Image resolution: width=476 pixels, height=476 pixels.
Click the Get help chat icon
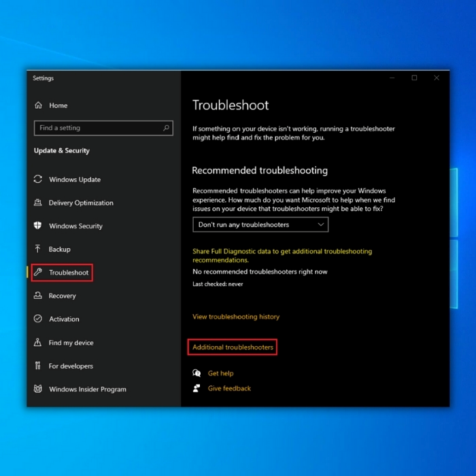(197, 373)
